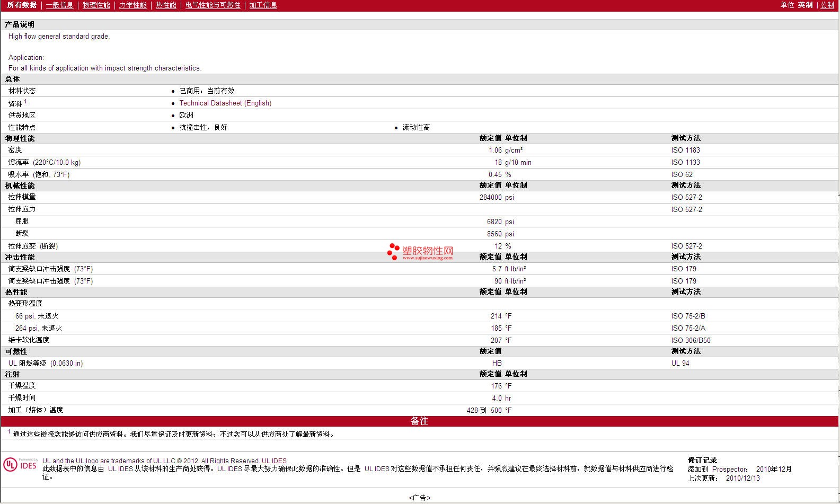Click the 熔流率 (220°C/10.0 kg) label
The height and width of the screenshot is (504, 840).
[45, 163]
